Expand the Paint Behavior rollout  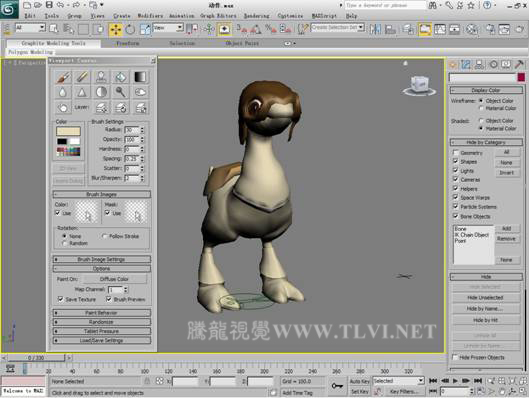coord(102,313)
